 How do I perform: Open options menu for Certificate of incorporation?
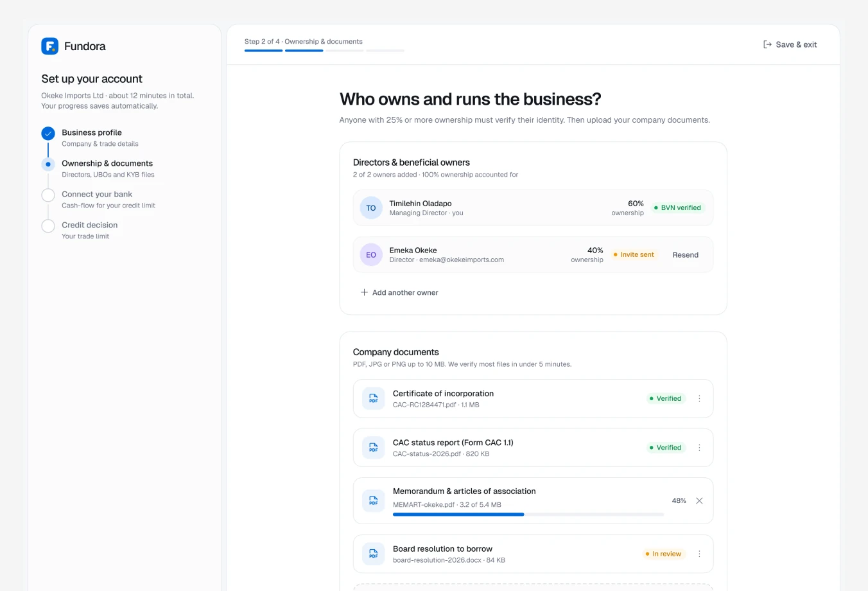point(699,398)
